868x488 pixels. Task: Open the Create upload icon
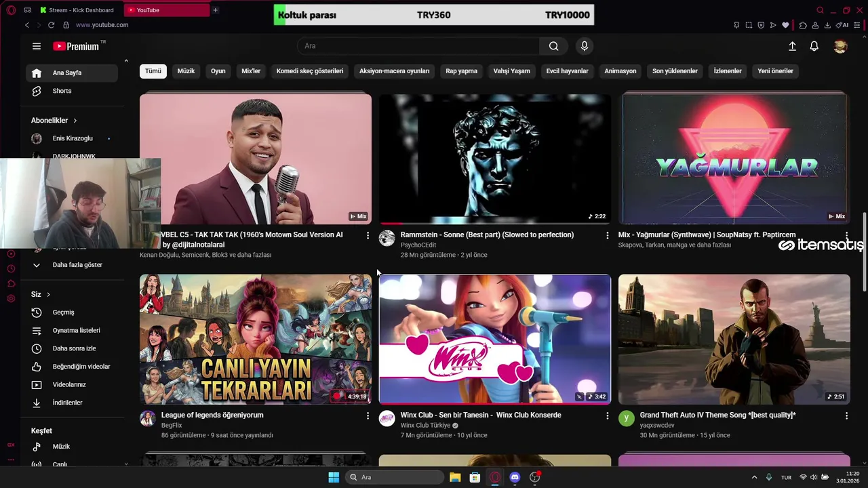pos(792,46)
